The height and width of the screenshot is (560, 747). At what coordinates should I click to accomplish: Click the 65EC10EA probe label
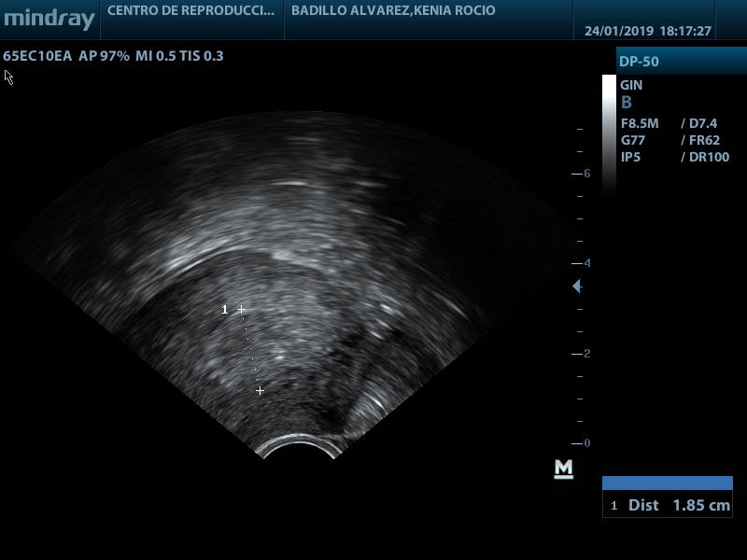pos(37,56)
